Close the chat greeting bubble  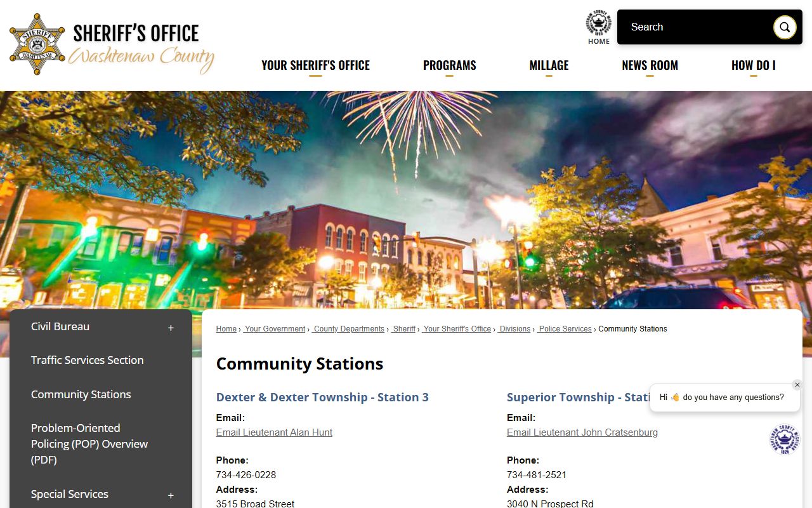(x=797, y=385)
